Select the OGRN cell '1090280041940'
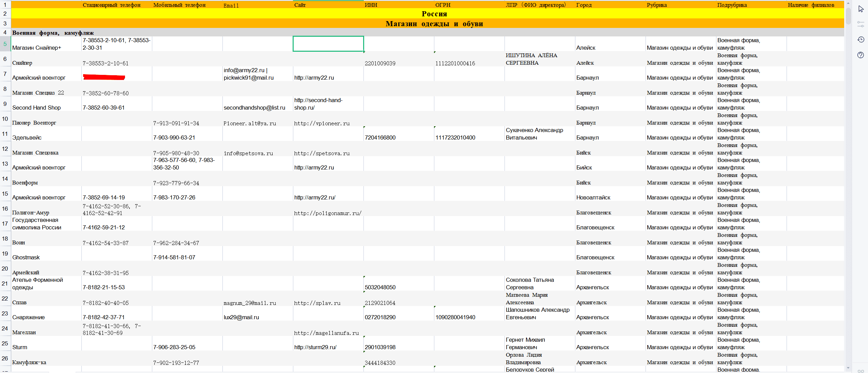The image size is (868, 373). 469,313
